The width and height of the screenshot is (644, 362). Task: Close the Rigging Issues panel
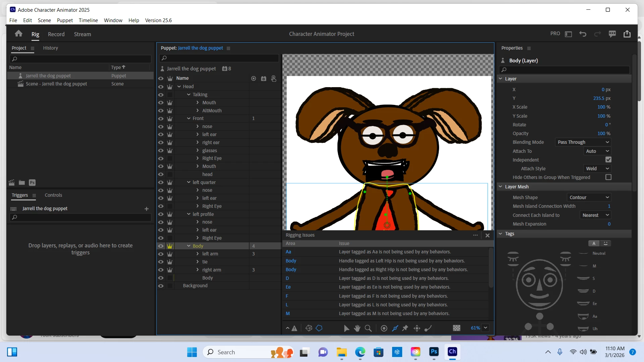pos(487,235)
